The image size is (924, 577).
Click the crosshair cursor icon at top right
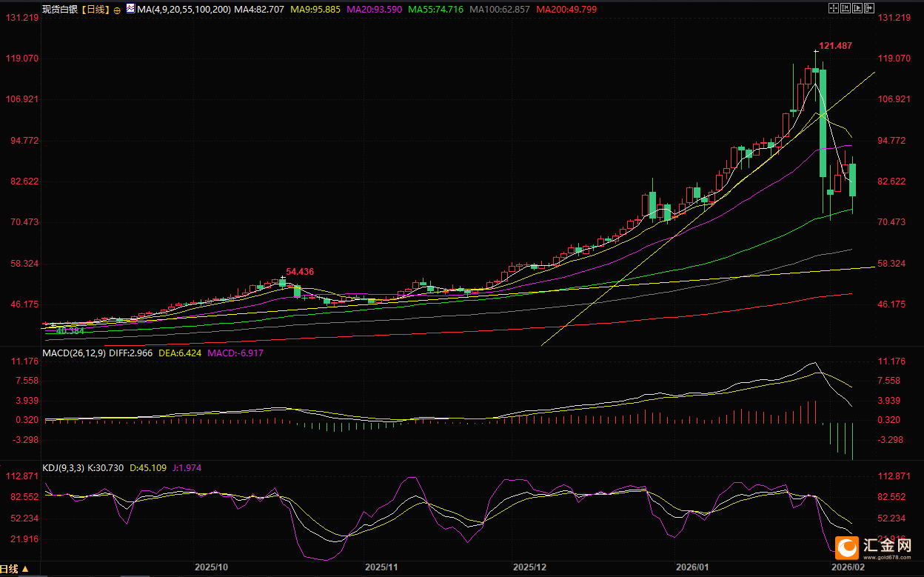coord(833,8)
